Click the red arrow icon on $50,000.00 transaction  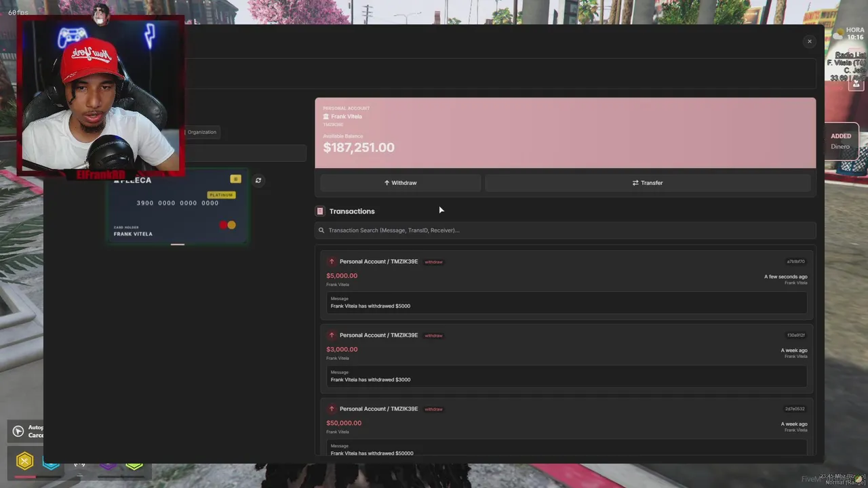(332, 409)
